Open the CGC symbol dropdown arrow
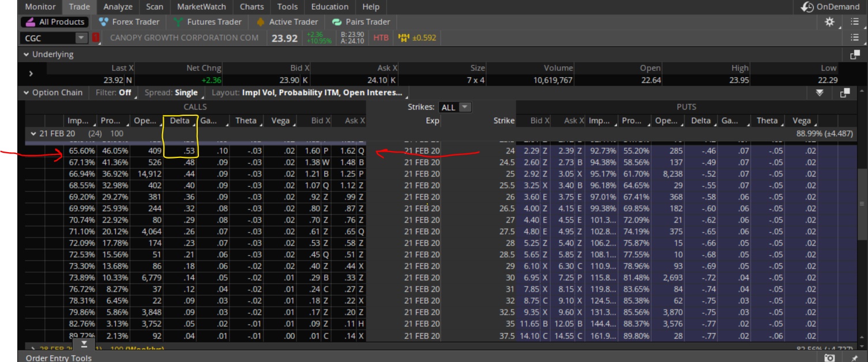The image size is (868, 362). (x=81, y=38)
